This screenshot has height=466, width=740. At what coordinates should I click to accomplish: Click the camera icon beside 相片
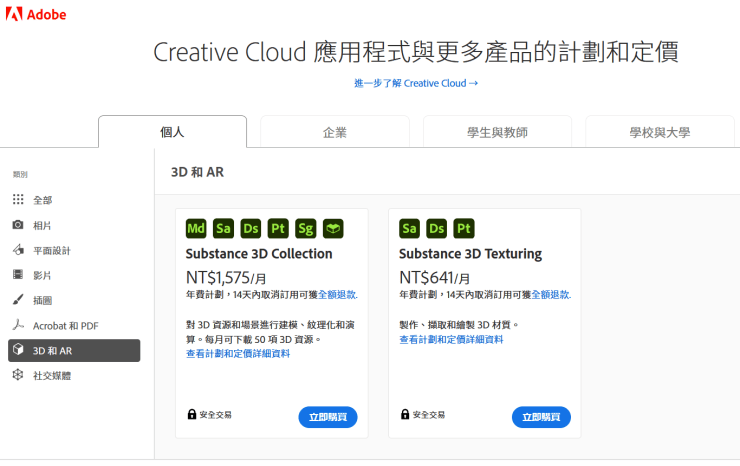(18, 225)
